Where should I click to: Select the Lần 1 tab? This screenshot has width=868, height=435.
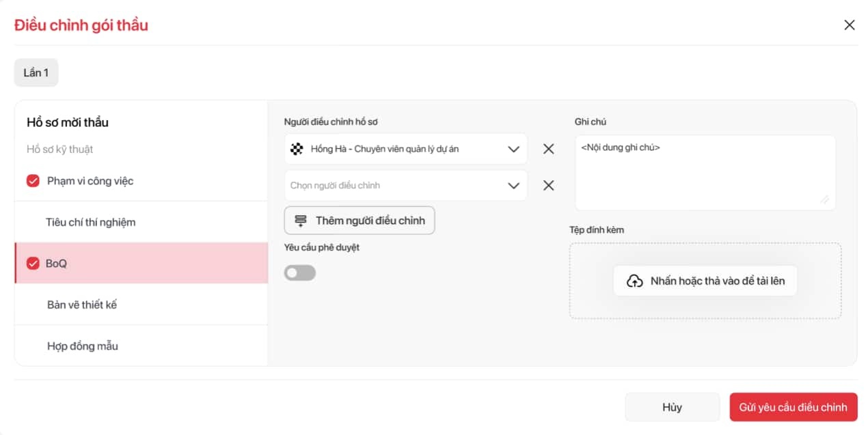36,73
